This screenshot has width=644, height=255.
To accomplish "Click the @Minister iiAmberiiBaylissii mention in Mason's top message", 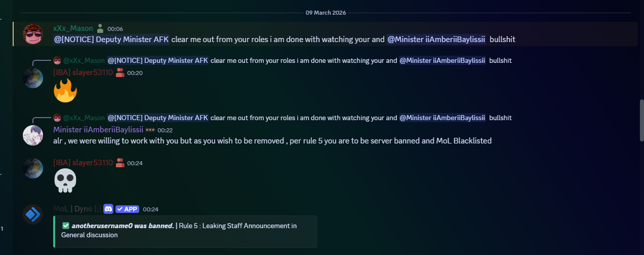I will (436, 39).
